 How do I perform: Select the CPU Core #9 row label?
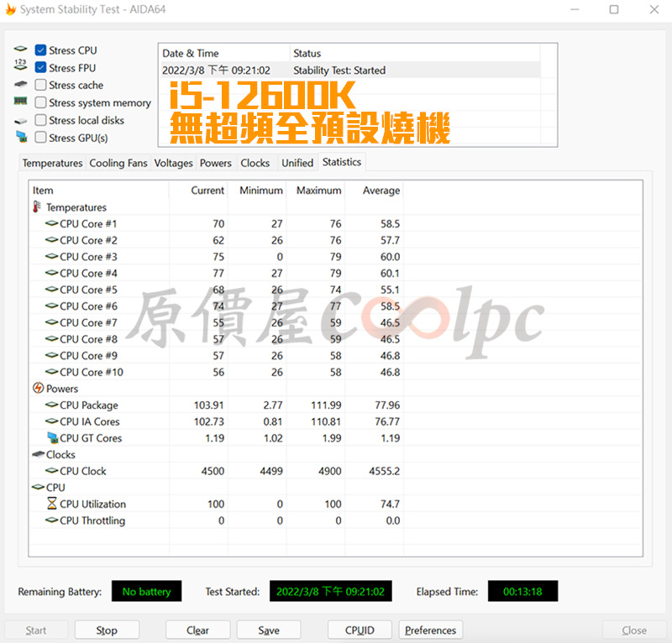click(x=88, y=356)
